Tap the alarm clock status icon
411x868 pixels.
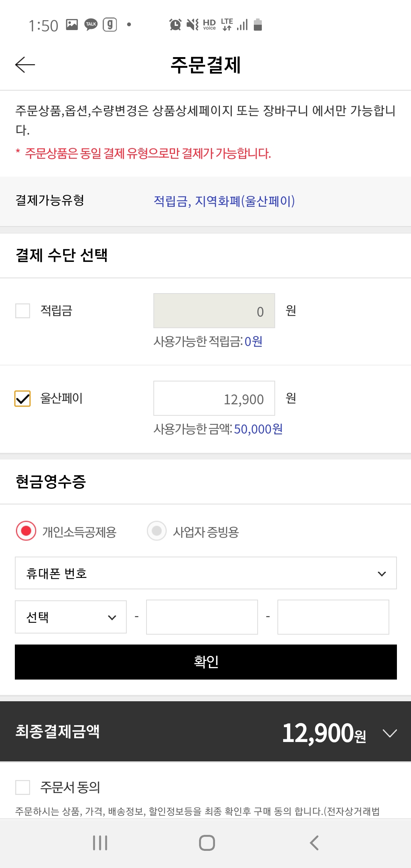point(175,24)
